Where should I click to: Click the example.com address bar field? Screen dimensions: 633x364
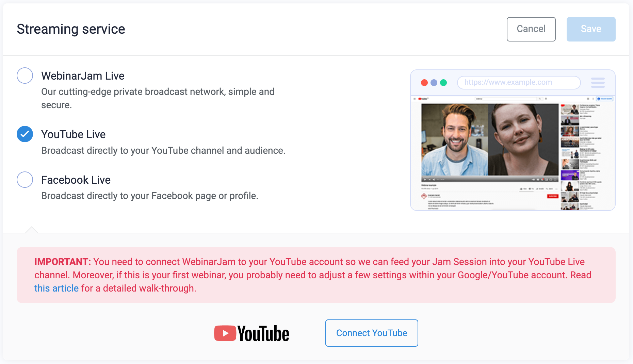click(x=519, y=82)
